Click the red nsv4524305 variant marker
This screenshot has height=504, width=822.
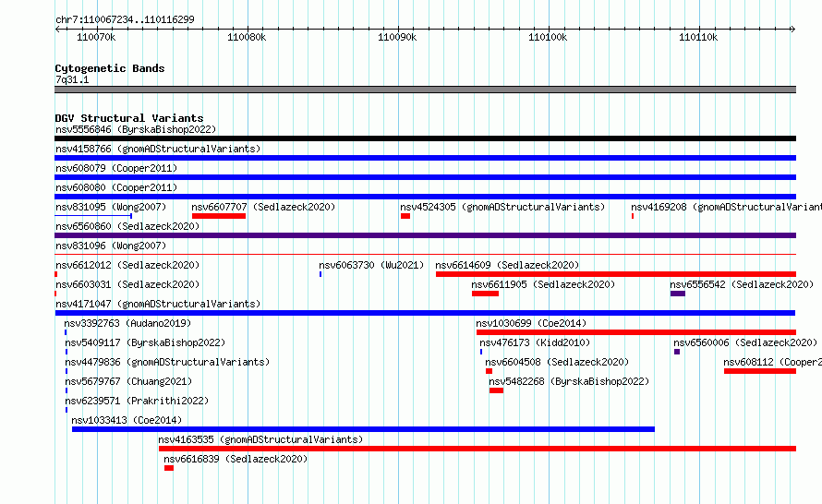405,216
